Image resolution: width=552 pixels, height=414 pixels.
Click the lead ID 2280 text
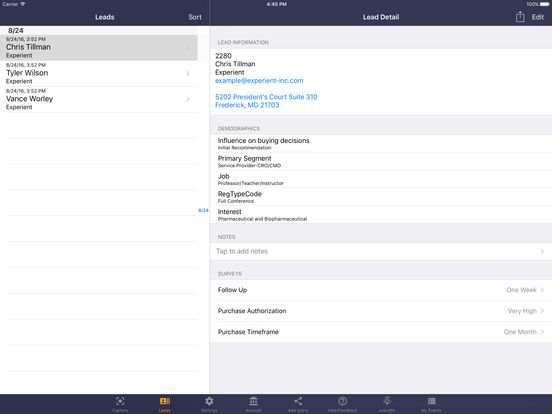[x=223, y=56]
